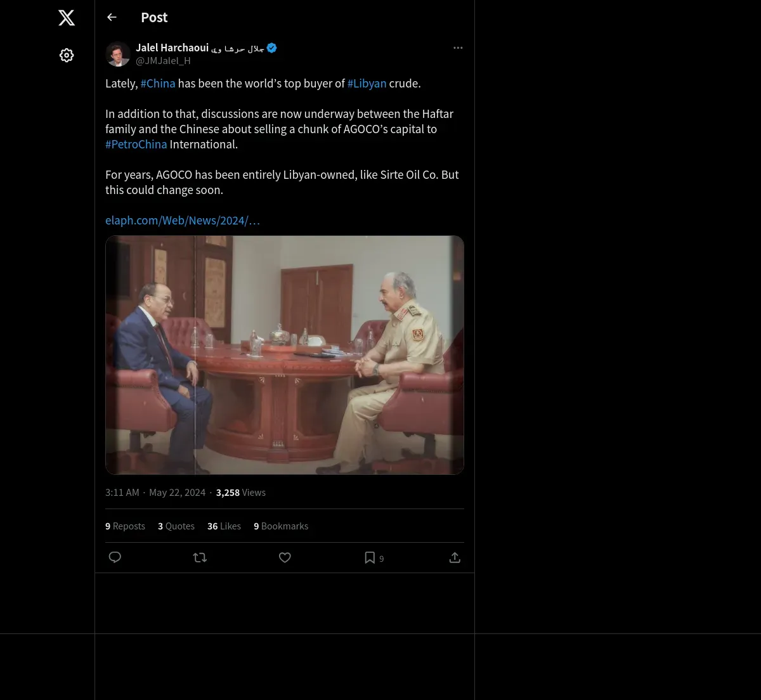Open the meeting photo attached to post

pos(285,355)
